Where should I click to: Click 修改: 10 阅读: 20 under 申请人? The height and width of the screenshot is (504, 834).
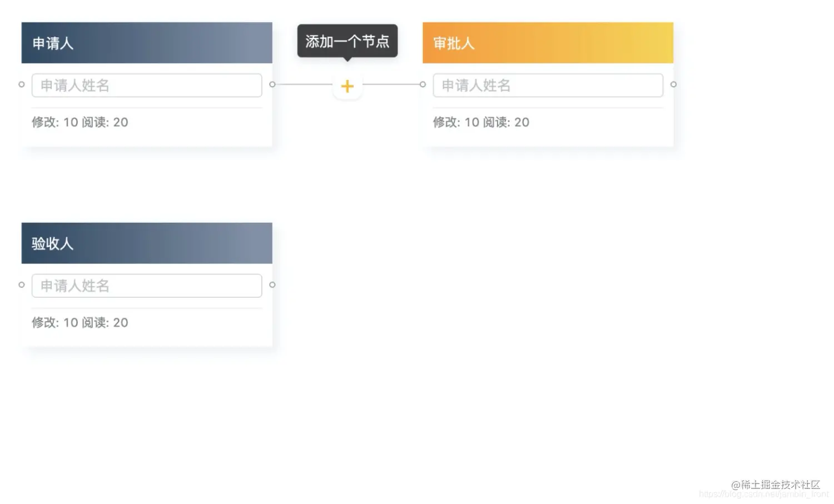pyautogui.click(x=80, y=122)
